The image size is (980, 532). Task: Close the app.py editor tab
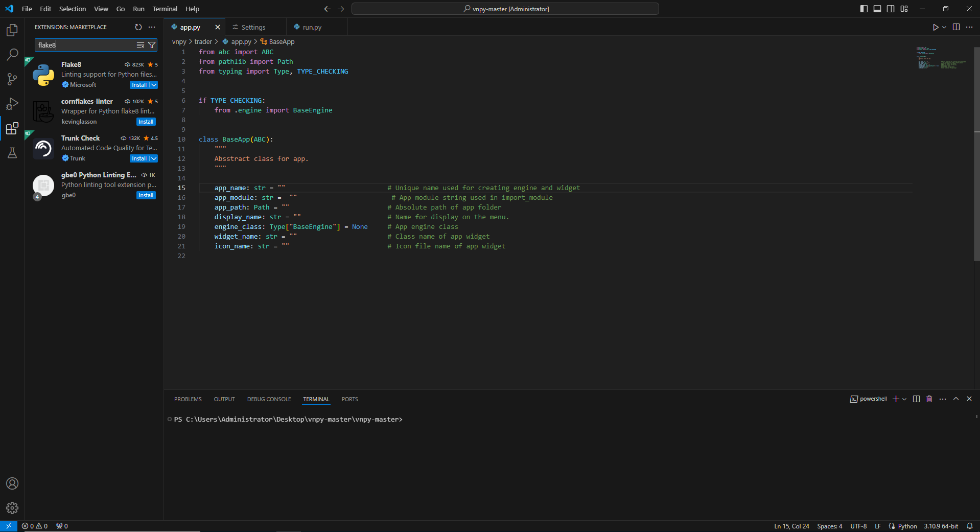click(218, 27)
